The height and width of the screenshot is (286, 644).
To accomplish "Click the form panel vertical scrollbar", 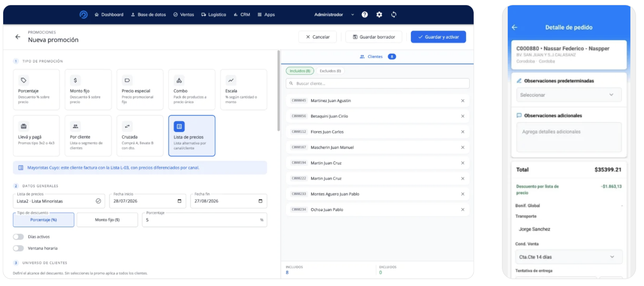I will point(279,91).
